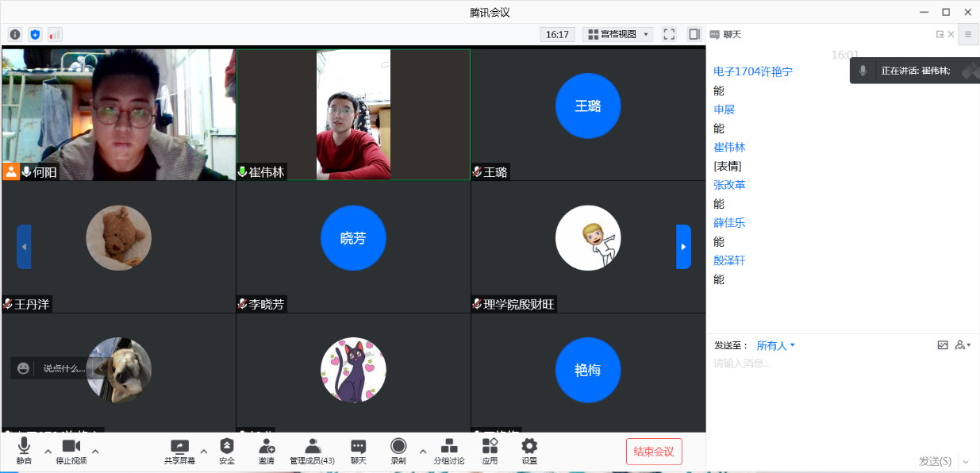This screenshot has width=980, height=473.
Task: Open the chat panel hamburger menu
Action: click(x=967, y=34)
